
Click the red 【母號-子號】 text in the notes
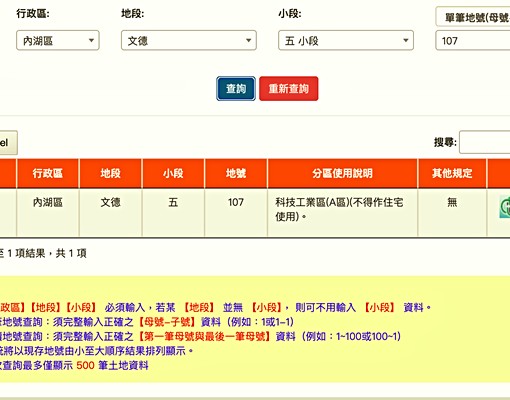click(167, 322)
